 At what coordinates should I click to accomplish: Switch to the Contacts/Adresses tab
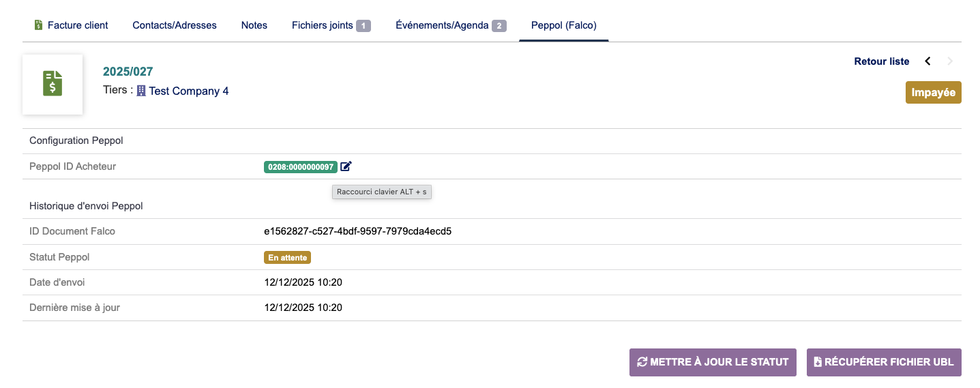175,25
